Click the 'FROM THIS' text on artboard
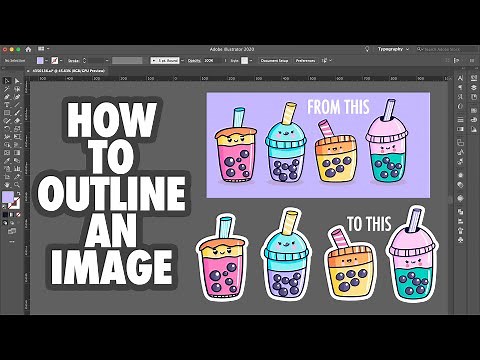This screenshot has height=360, width=480. 338,107
